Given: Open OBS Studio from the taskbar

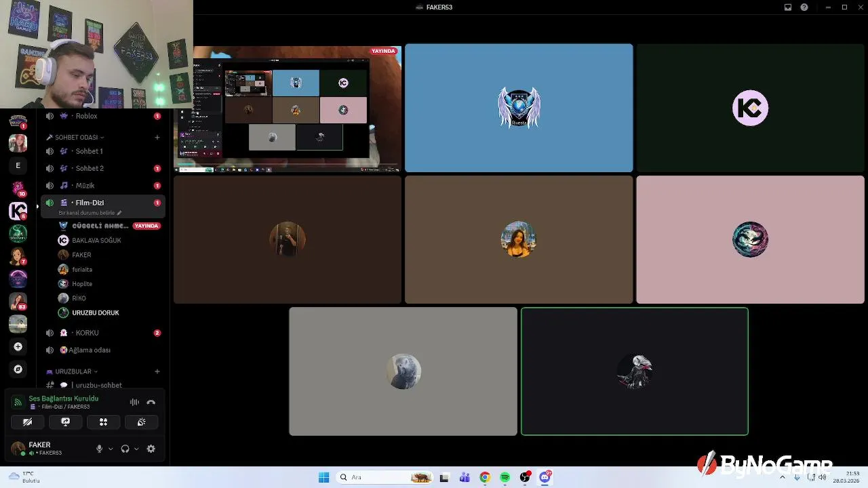Looking at the screenshot, I should (525, 478).
